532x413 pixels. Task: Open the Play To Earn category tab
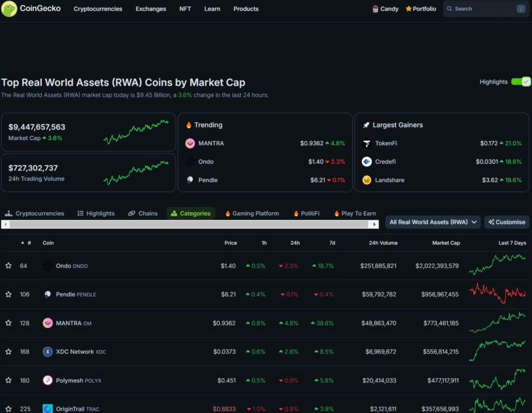click(355, 213)
